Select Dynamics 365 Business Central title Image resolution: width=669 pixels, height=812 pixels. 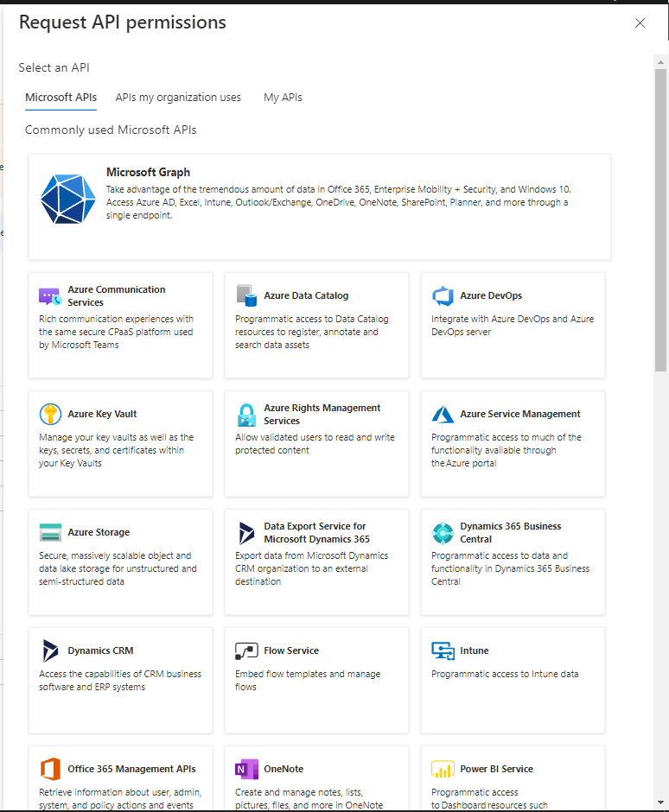tap(511, 532)
